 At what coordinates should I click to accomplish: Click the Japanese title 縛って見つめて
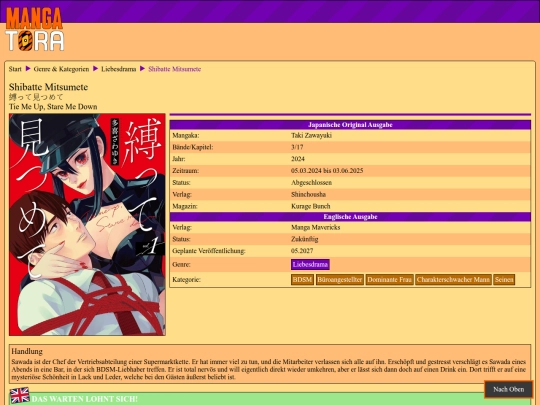tap(36, 97)
